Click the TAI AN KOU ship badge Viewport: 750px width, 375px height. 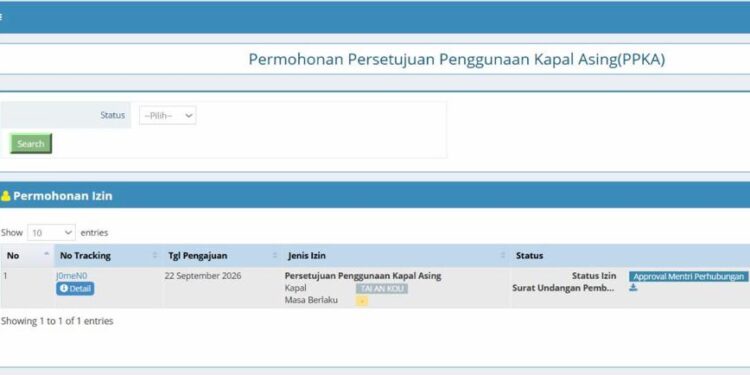pyautogui.click(x=382, y=288)
